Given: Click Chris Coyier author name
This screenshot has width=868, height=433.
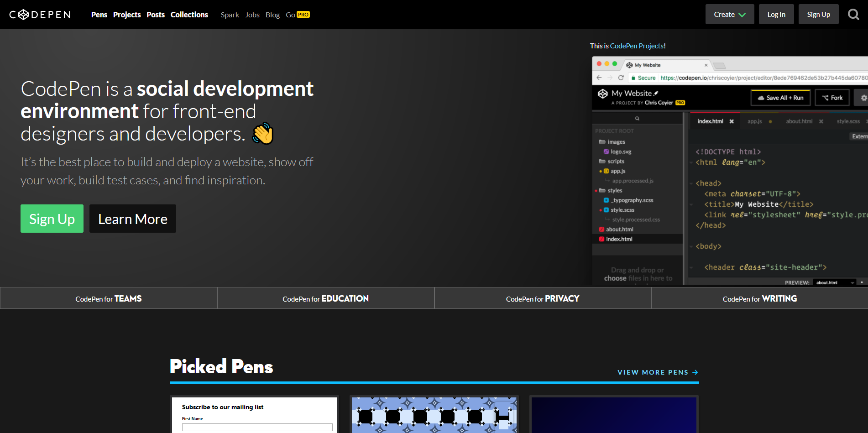Looking at the screenshot, I should coord(659,103).
